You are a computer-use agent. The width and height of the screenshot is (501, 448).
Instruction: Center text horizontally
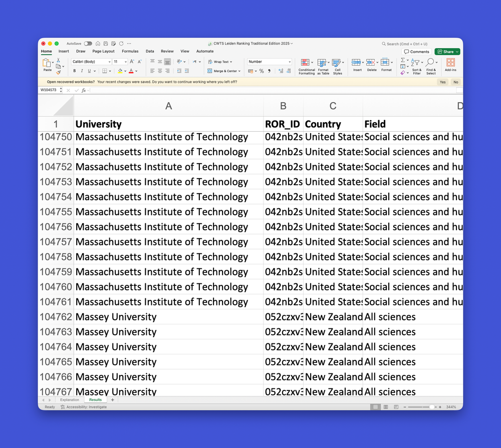click(160, 71)
